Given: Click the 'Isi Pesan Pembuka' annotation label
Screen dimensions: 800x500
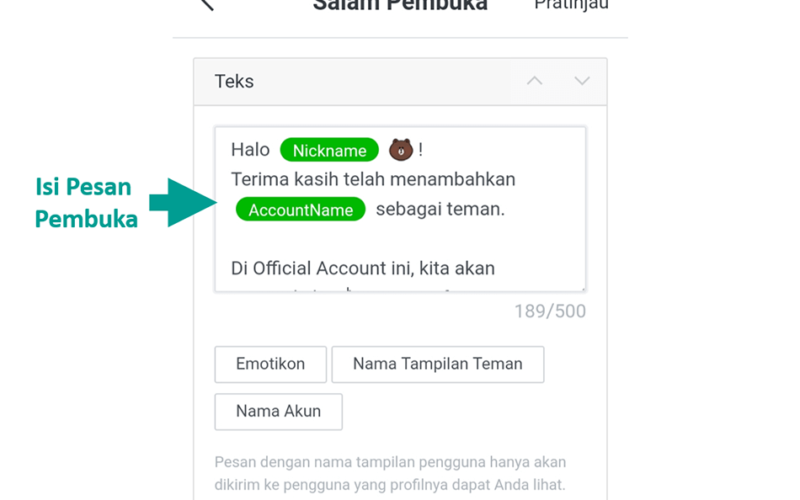Looking at the screenshot, I should coord(86,203).
